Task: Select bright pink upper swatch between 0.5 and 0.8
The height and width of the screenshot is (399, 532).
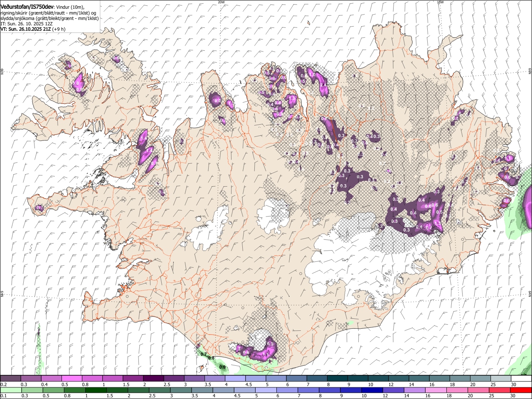Action: [x=71, y=379]
